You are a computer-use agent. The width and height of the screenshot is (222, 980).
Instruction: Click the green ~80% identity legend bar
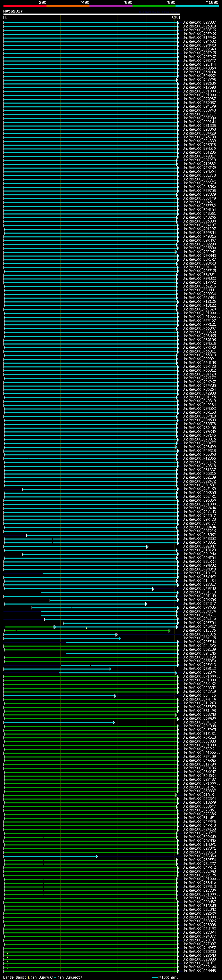pyautogui.click(x=154, y=7)
